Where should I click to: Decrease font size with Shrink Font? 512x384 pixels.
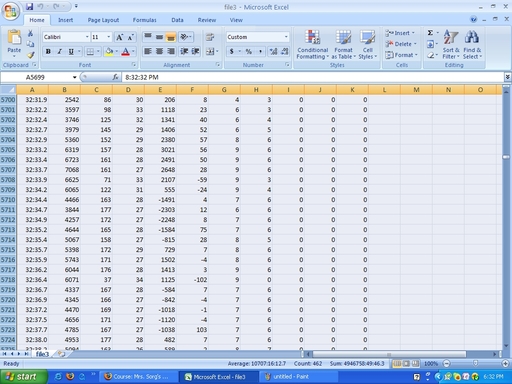pos(130,37)
